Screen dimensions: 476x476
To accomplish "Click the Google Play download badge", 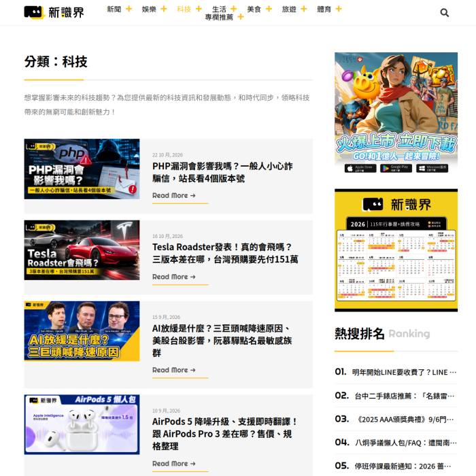I will (396, 168).
